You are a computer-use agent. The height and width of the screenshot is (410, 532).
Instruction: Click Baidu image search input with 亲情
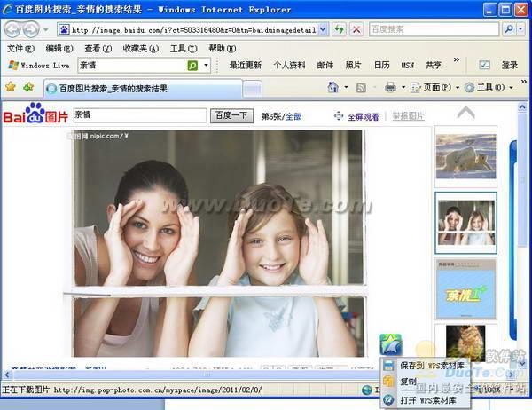(140, 115)
